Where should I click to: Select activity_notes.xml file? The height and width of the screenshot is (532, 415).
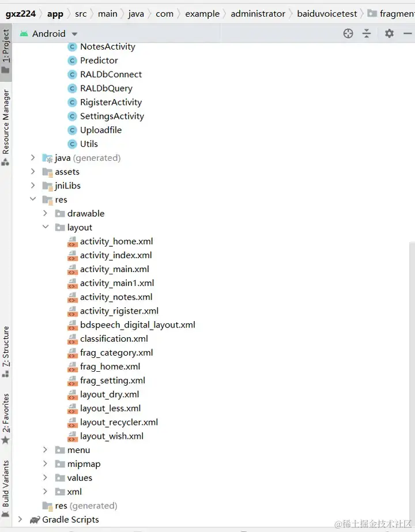coord(116,297)
